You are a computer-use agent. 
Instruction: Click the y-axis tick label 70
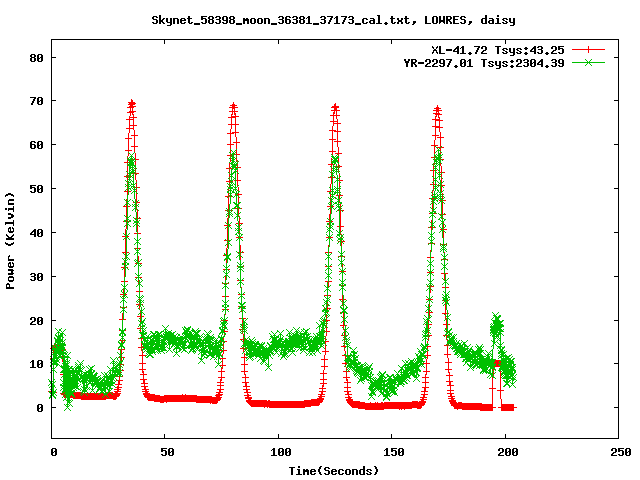click(x=36, y=101)
